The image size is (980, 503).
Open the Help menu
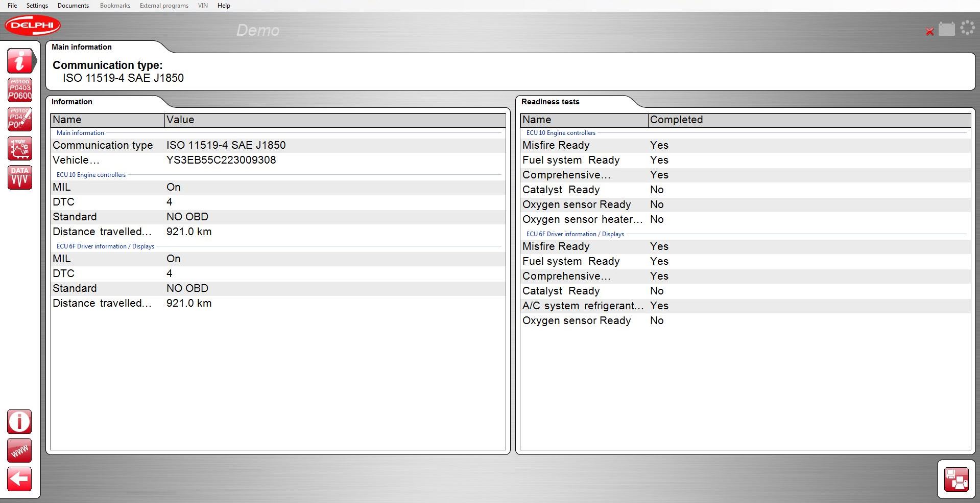[224, 6]
